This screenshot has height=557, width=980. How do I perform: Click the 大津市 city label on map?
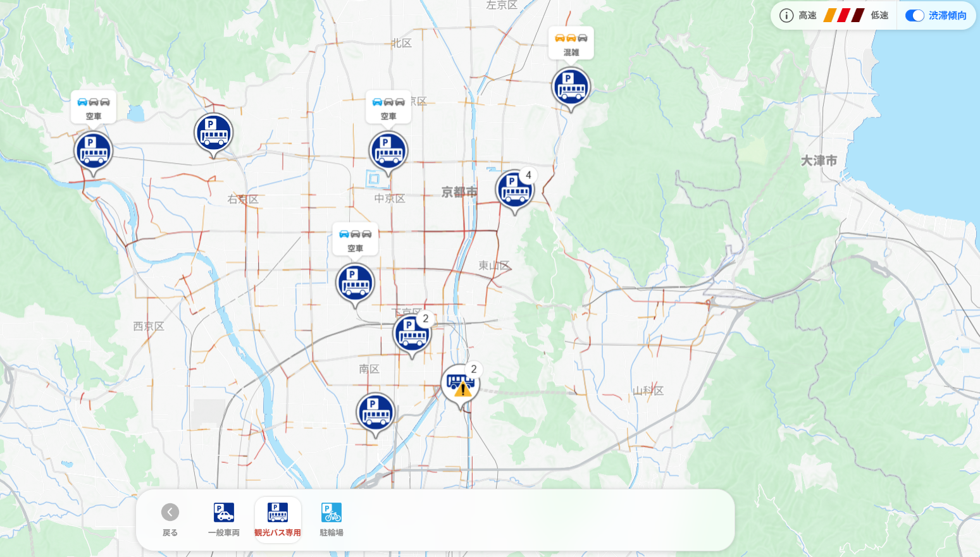point(819,161)
